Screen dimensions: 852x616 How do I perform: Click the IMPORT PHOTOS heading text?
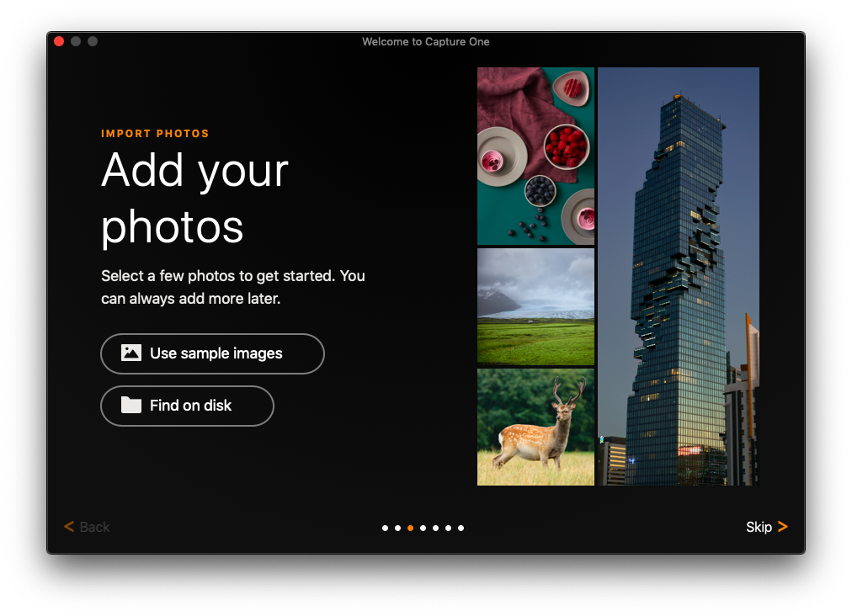point(155,134)
